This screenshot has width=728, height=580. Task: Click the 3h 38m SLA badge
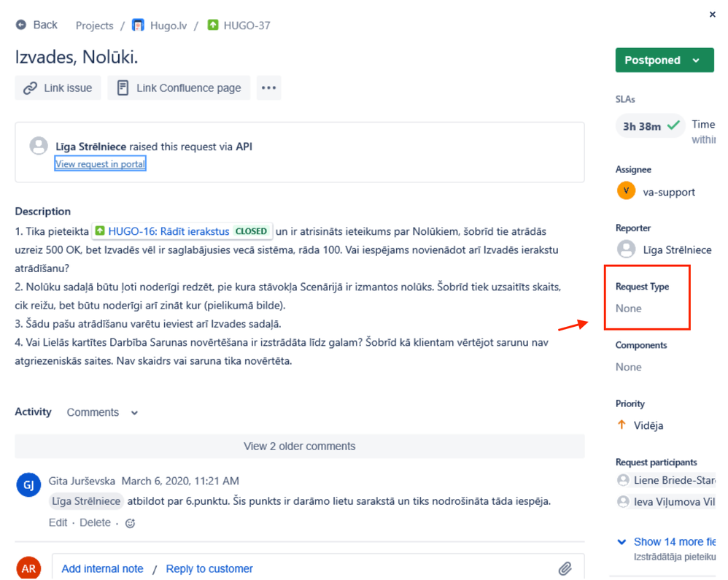tap(650, 125)
